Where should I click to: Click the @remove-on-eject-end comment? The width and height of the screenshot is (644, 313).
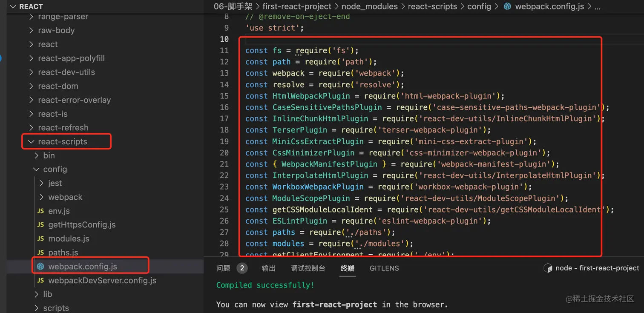click(x=297, y=17)
